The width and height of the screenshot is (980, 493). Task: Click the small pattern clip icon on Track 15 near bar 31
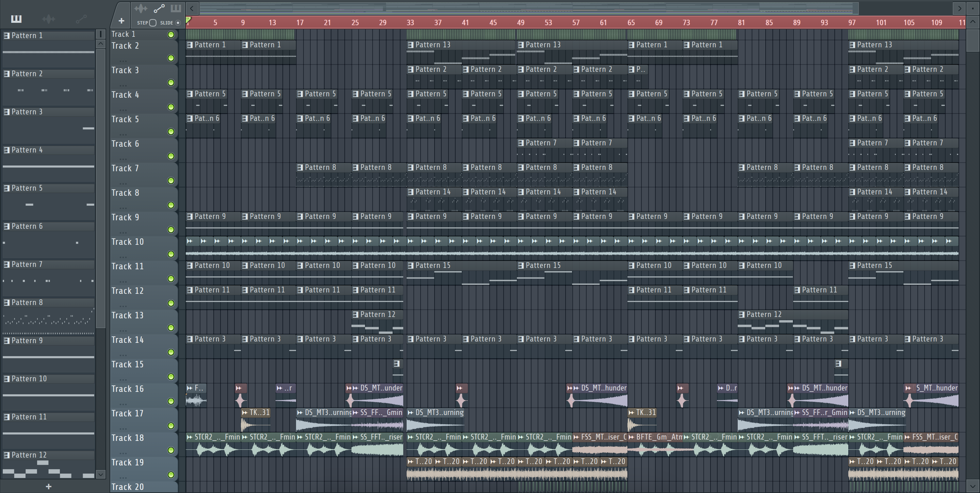(x=397, y=364)
